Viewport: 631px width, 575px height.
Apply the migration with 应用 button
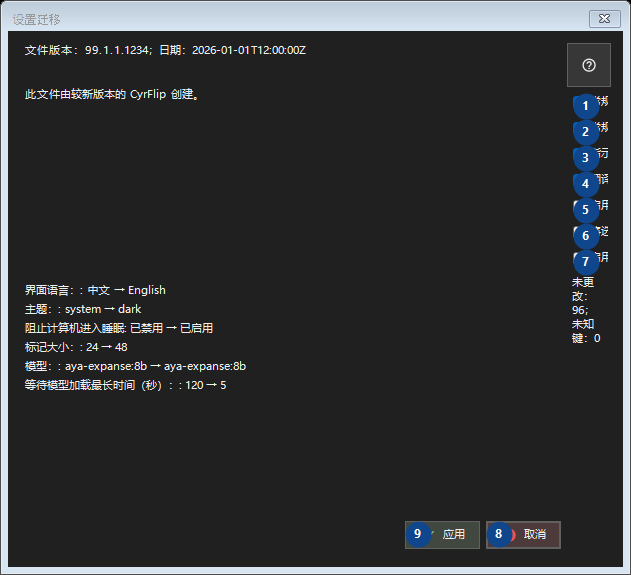[442, 534]
